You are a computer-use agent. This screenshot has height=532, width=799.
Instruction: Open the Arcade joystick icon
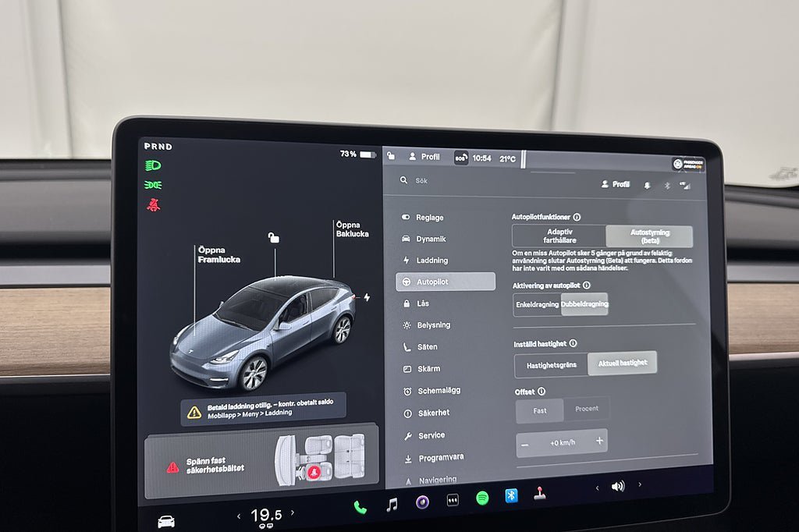539,493
